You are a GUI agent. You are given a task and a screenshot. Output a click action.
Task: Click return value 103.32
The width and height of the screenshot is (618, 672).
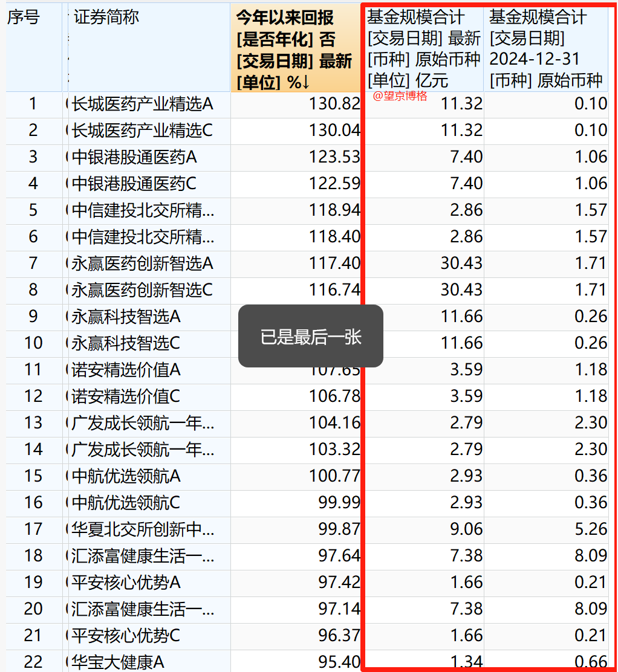(334, 449)
